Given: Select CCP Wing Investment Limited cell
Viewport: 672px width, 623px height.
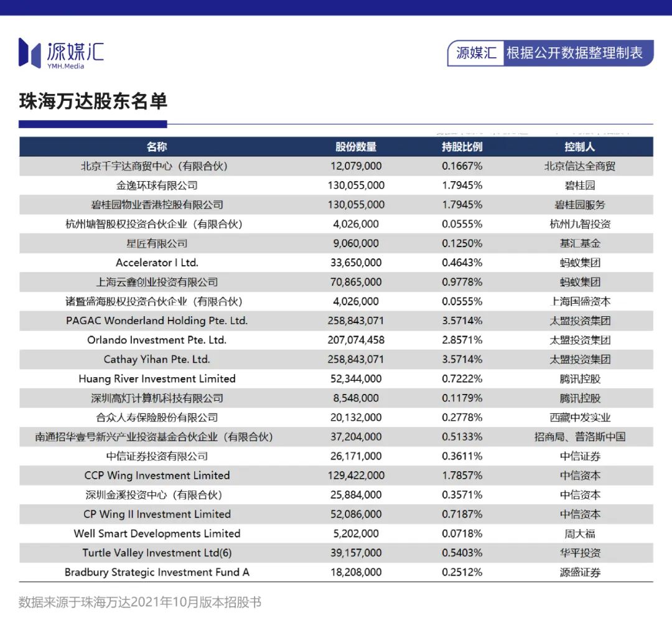Looking at the screenshot, I should point(157,475).
